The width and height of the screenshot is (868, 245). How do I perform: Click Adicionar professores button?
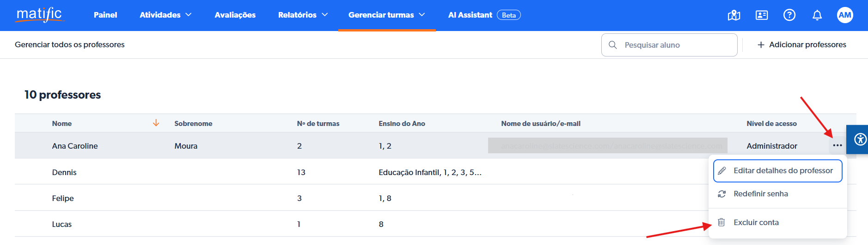point(801,44)
